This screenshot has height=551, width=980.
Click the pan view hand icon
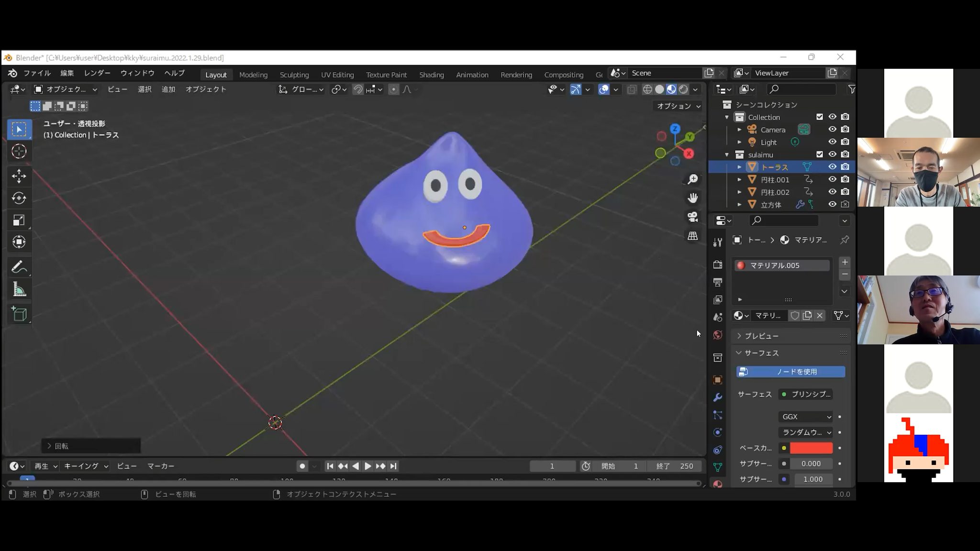coord(692,198)
